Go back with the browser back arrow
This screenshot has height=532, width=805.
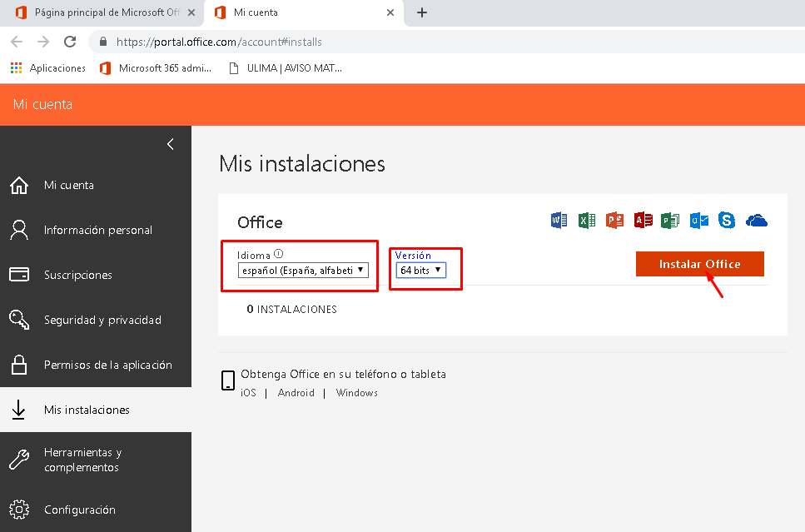[17, 42]
